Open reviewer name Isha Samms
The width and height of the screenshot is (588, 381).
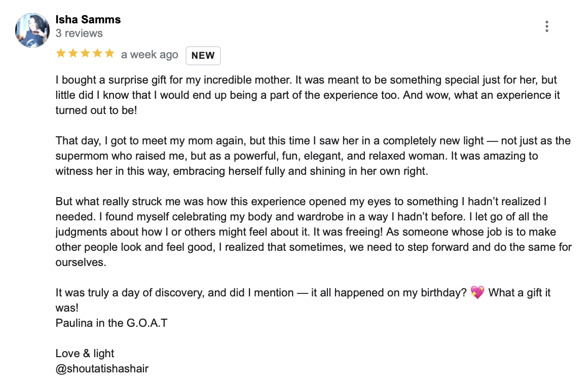coord(88,20)
